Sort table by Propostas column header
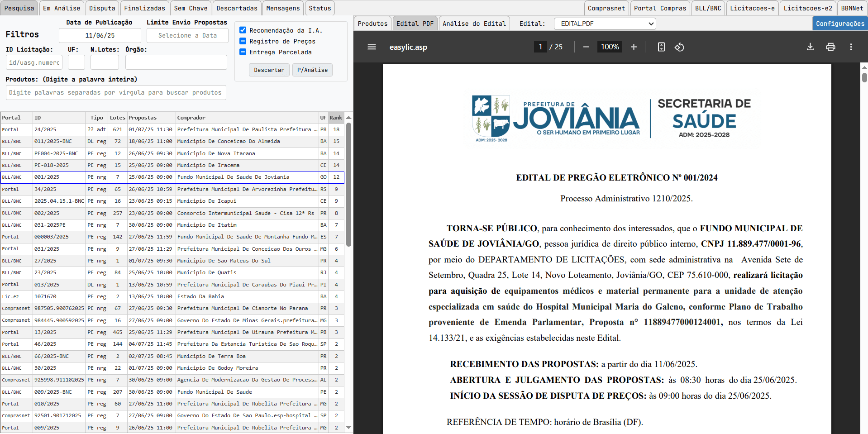Screen dimensions: 868x434 pos(151,118)
